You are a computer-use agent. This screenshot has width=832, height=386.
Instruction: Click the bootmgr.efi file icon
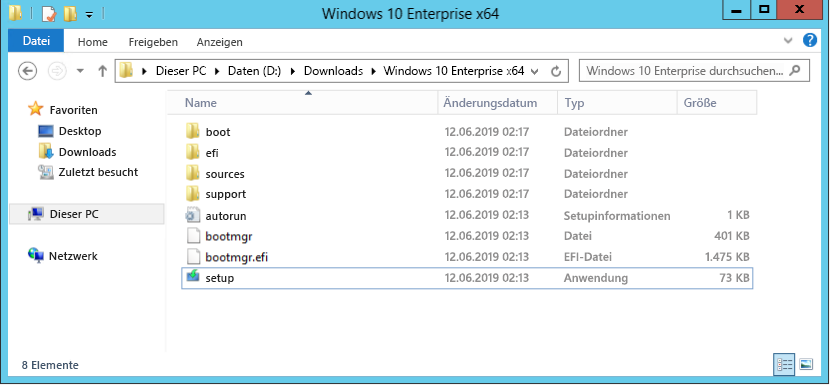(x=193, y=257)
